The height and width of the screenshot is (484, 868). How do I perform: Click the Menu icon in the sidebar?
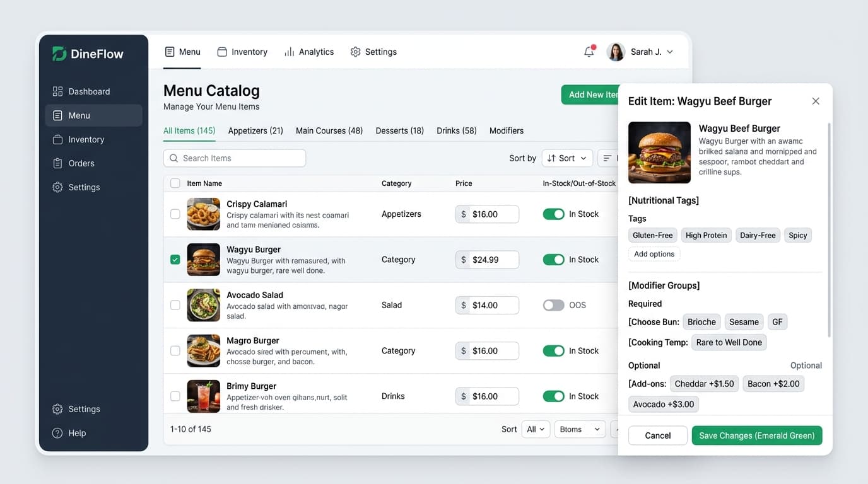click(57, 115)
